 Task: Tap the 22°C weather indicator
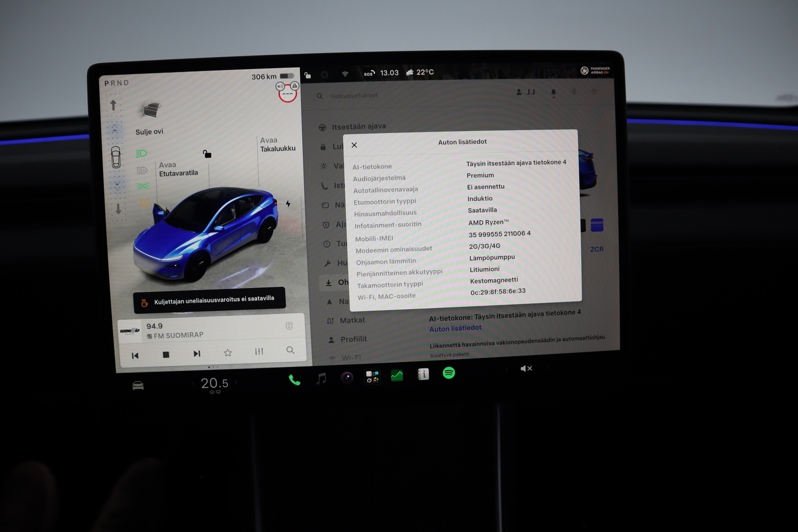420,72
